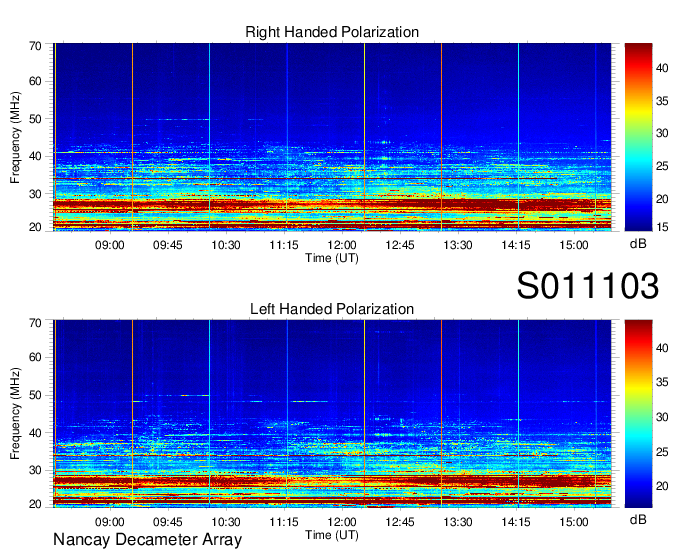
Task: Click "13:30" tick on Right Handed time axis
Action: click(458, 245)
